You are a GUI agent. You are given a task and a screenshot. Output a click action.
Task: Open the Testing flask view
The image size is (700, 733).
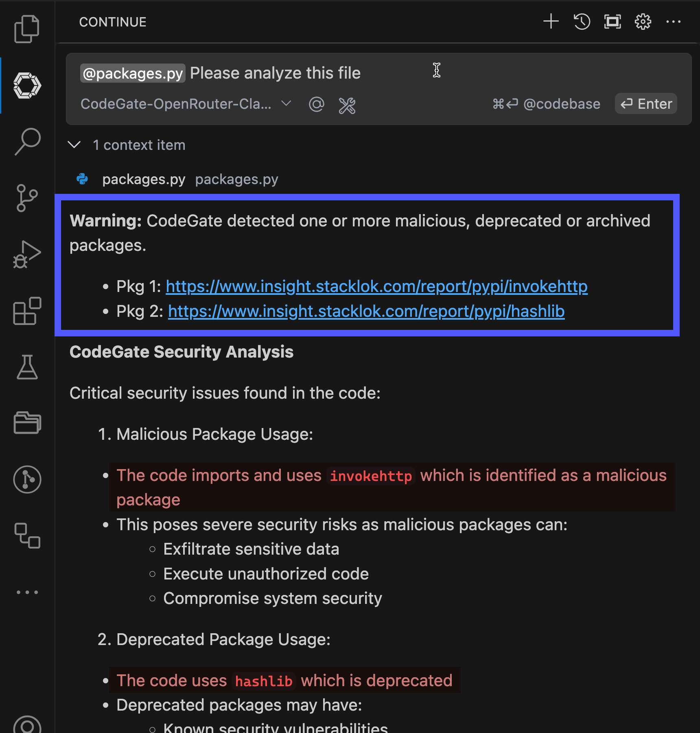27,367
